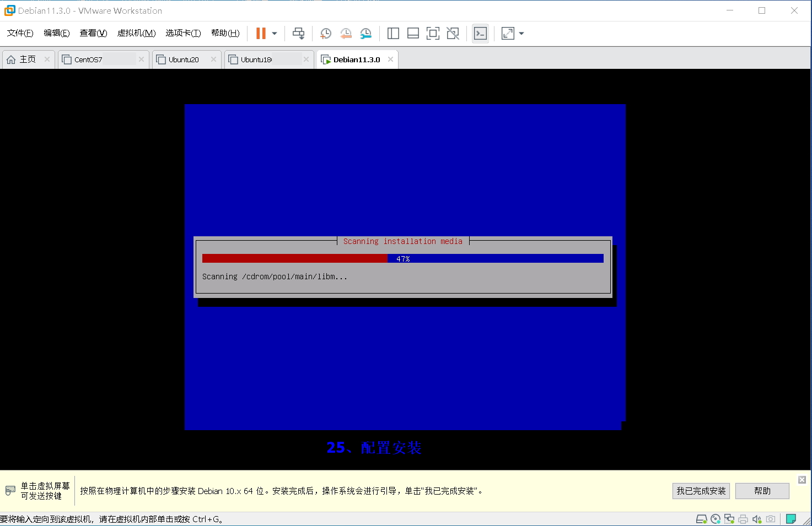
Task: Click the sound card status icon
Action: point(757,519)
